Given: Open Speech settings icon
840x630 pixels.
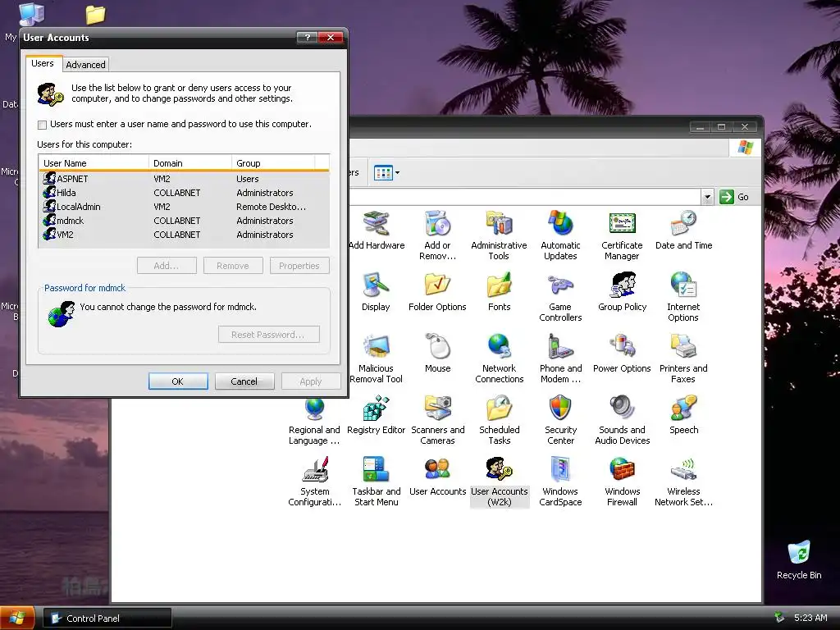Looking at the screenshot, I should point(683,415).
